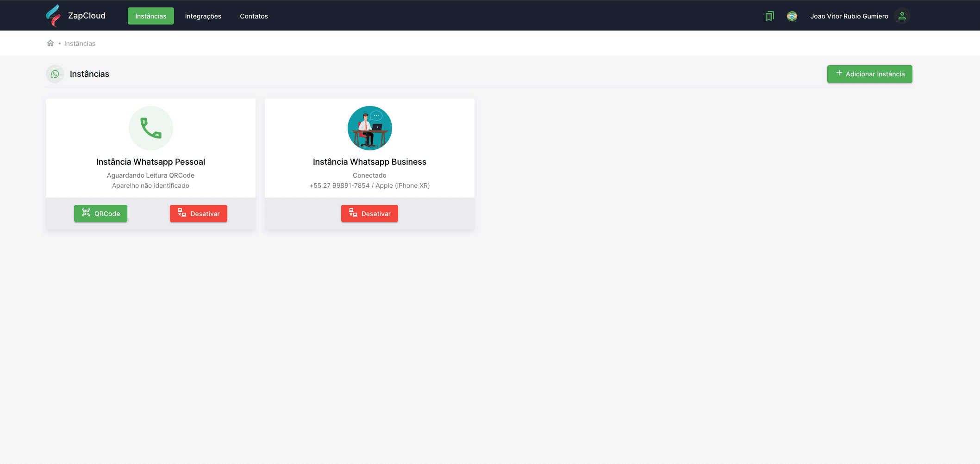
Task: Open the green bookmark icon in header
Action: 769,16
